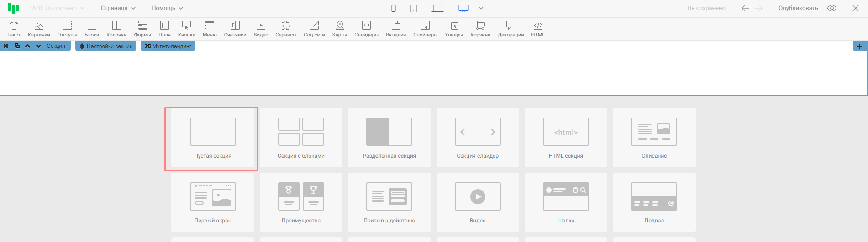Click the Опубликовать button
Image resolution: width=868 pixels, height=242 pixels.
point(798,8)
